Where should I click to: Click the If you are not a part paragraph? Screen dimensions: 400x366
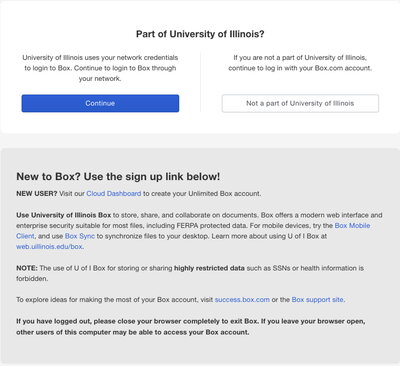300,63
